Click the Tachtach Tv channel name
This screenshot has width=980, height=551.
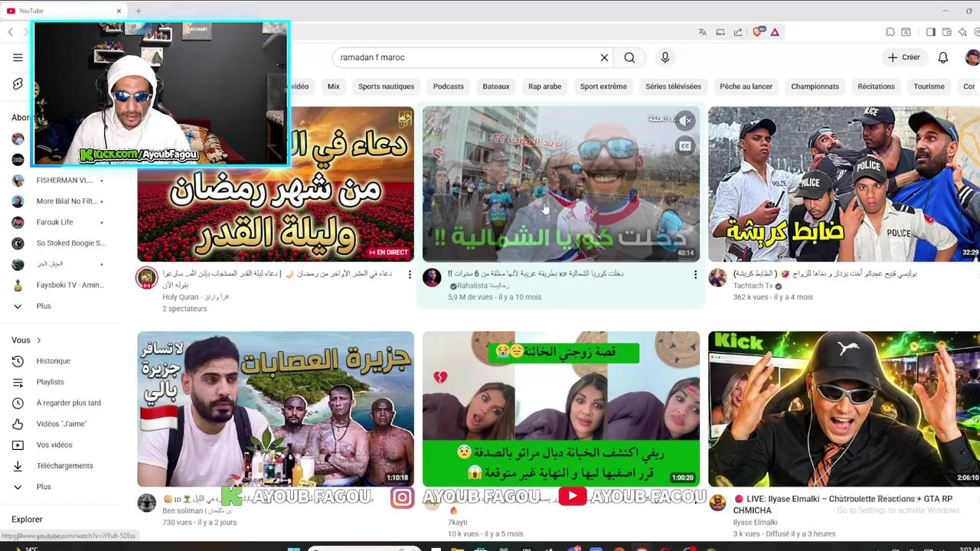click(x=753, y=285)
